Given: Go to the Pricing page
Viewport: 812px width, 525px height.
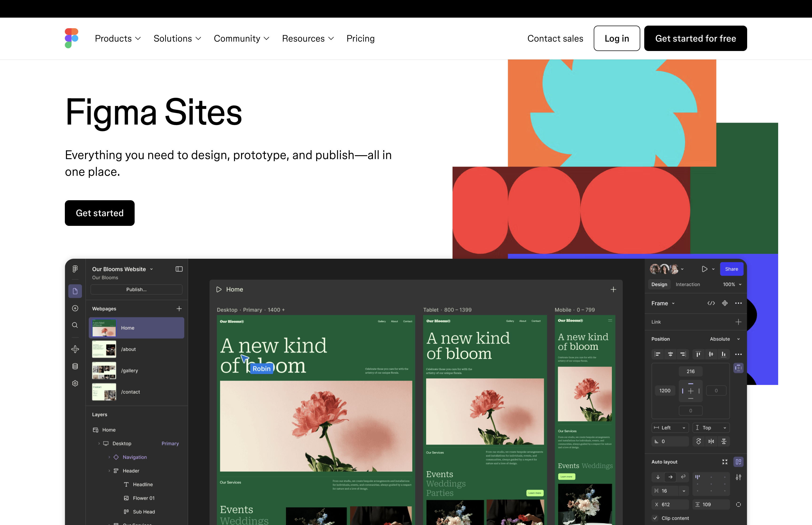Looking at the screenshot, I should pyautogui.click(x=360, y=39).
